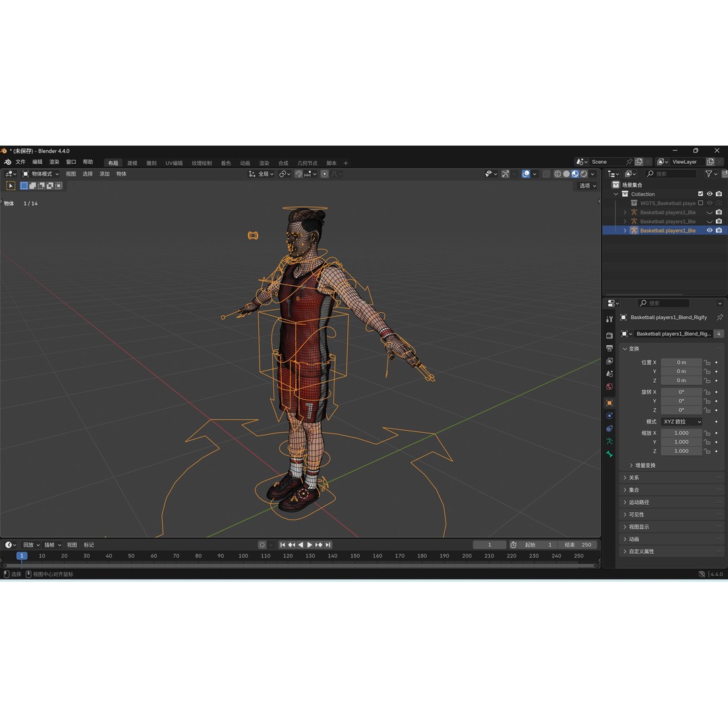Open the viewport 添加 menu
728x728 pixels.
(x=104, y=174)
